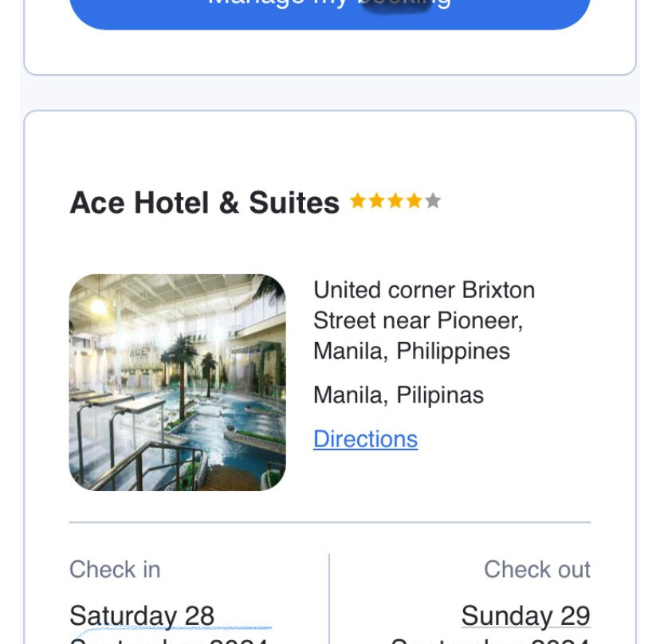Click the "Manila, Pilipinas" location text
The width and height of the screenshot is (660, 644).
[x=398, y=395]
